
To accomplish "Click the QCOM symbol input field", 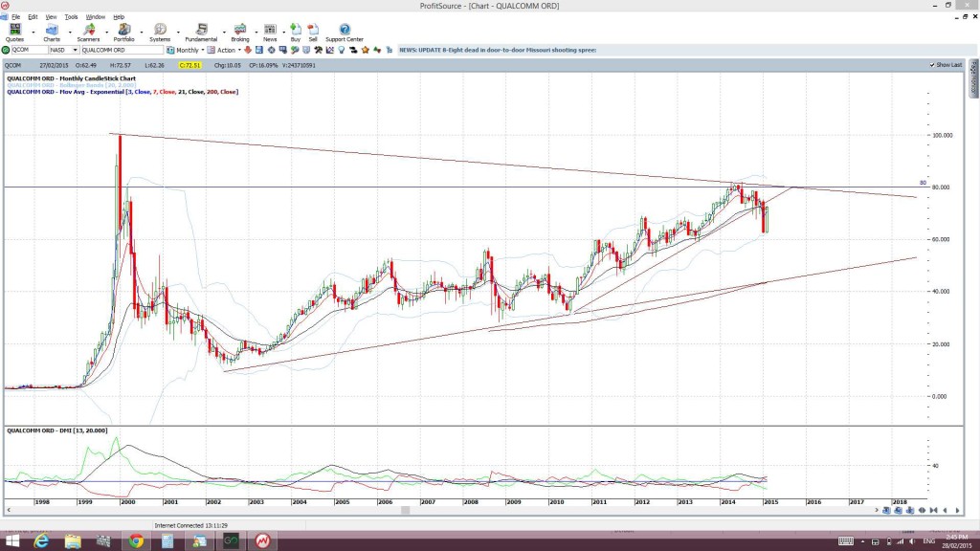I will 30,50.
